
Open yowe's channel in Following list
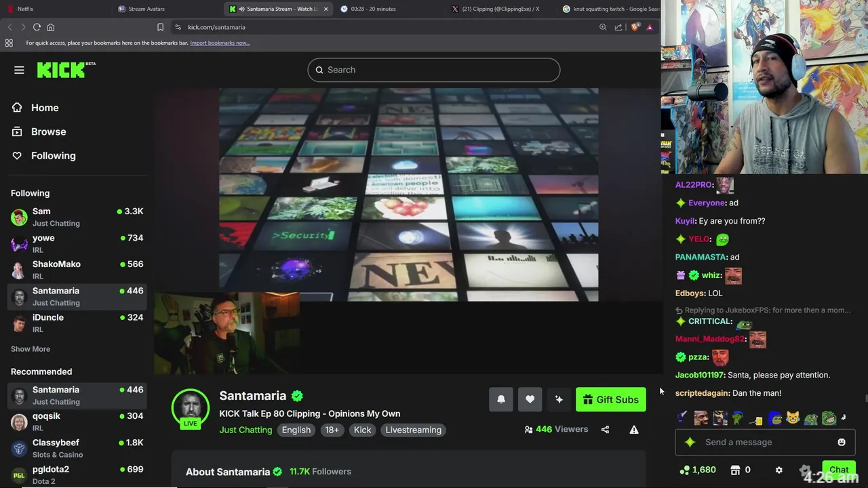[x=77, y=243]
